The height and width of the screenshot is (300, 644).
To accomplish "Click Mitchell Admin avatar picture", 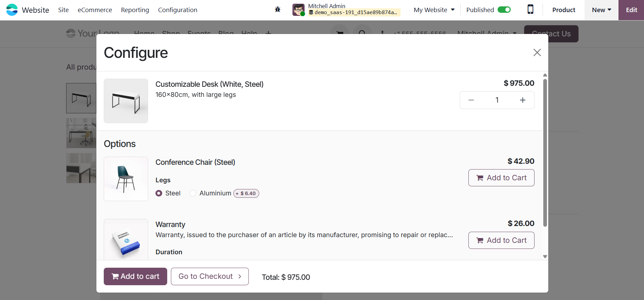I will [x=298, y=10].
